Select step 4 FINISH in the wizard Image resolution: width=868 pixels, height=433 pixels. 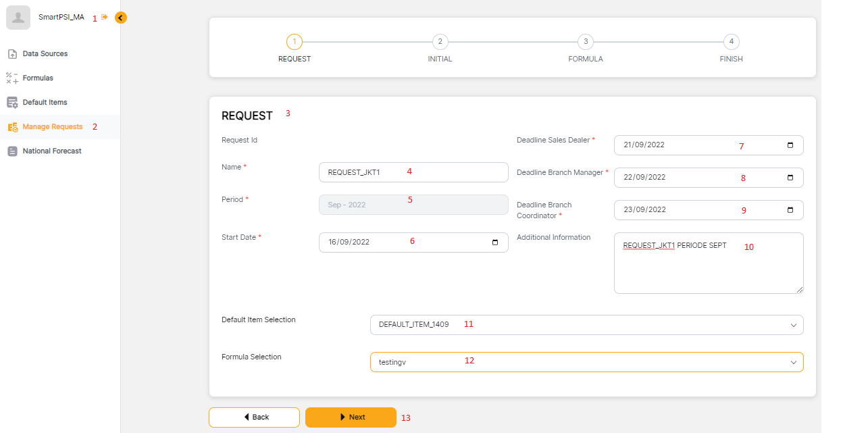point(731,42)
